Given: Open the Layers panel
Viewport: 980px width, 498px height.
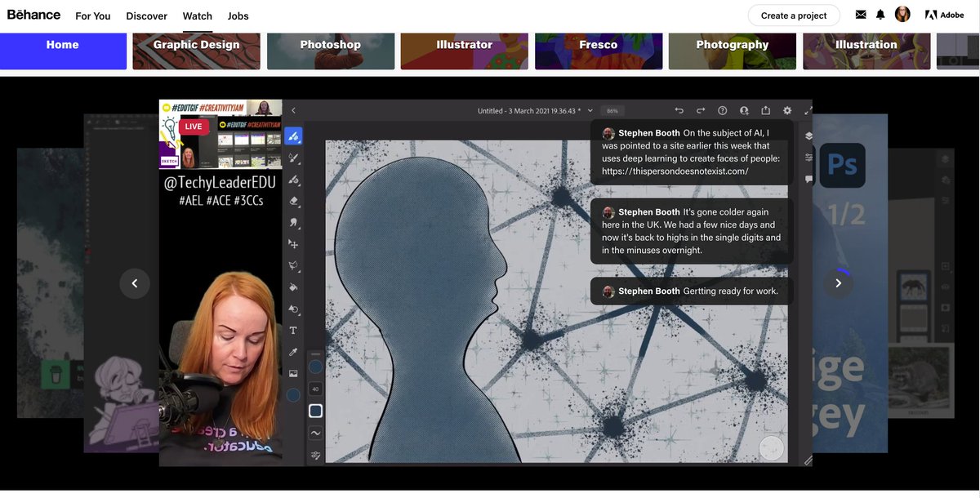Looking at the screenshot, I should [808, 136].
